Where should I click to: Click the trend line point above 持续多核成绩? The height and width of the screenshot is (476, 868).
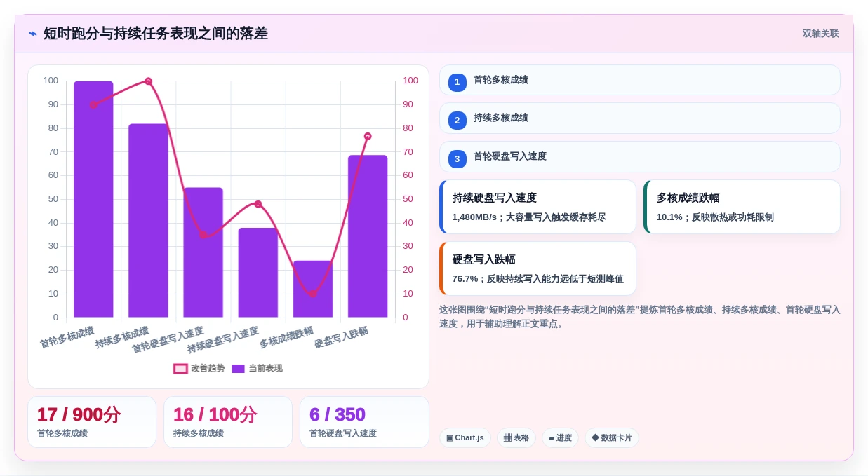(x=148, y=81)
